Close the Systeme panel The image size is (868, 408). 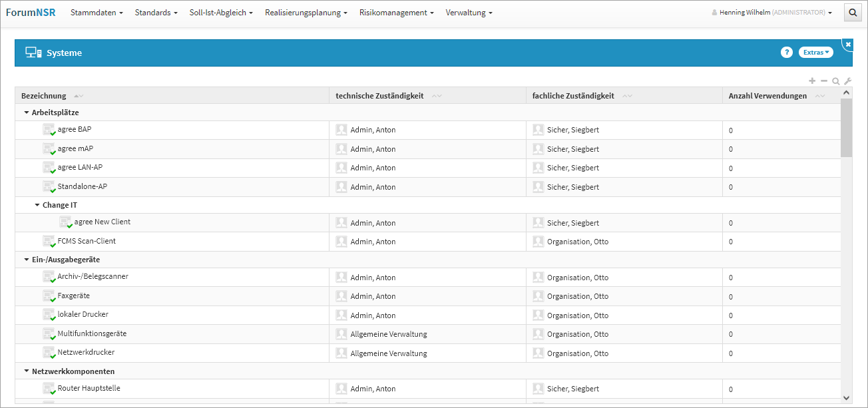click(x=848, y=44)
